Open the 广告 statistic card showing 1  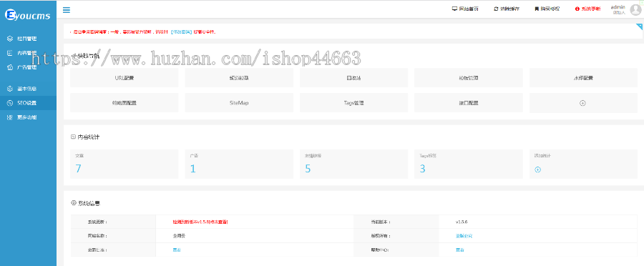point(239,164)
